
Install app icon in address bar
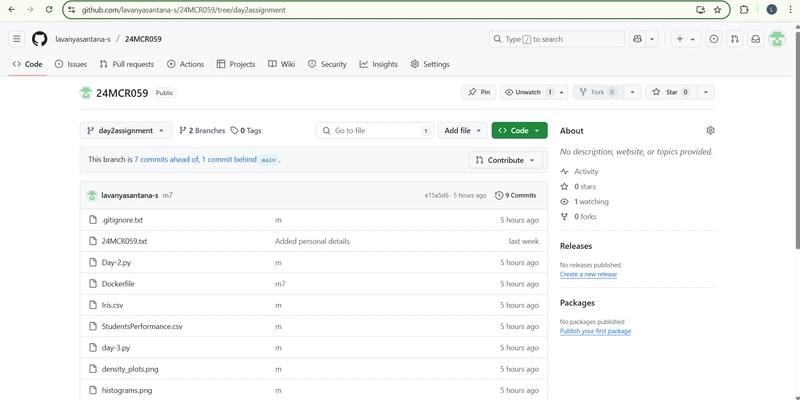tap(701, 10)
